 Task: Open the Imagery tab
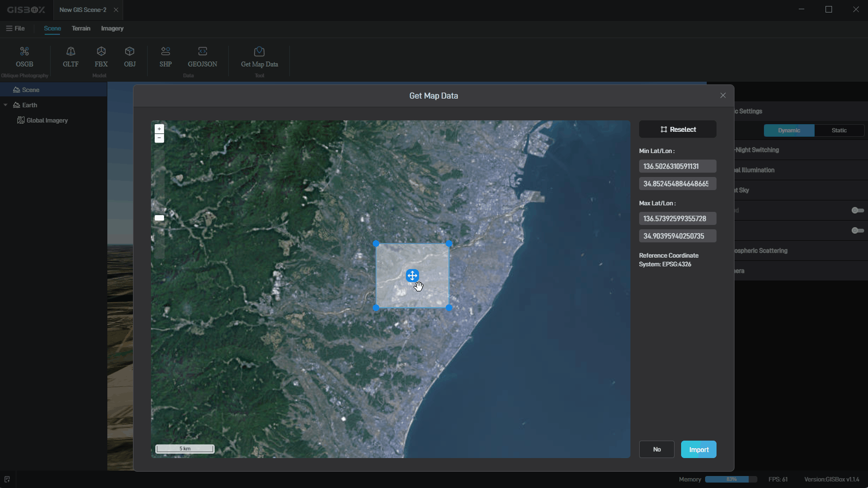tap(112, 28)
